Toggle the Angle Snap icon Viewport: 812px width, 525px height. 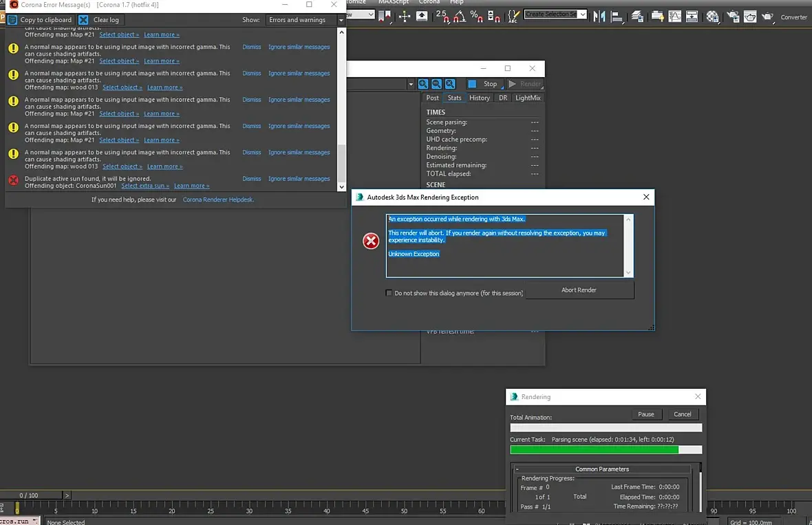point(460,16)
